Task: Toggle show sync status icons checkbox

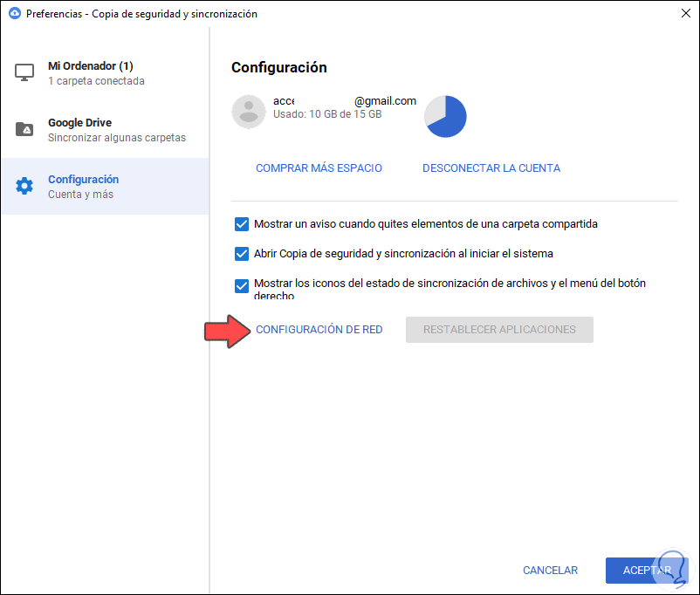Action: pyautogui.click(x=242, y=285)
